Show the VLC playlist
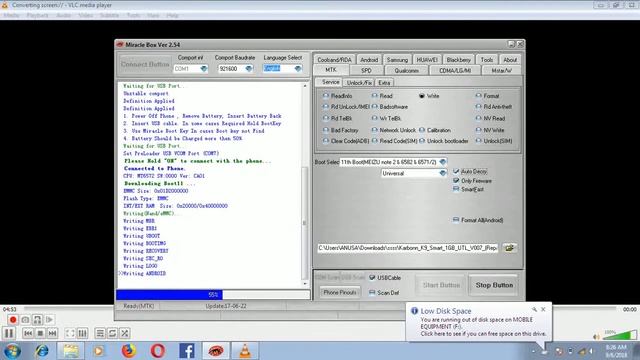 click(100, 333)
